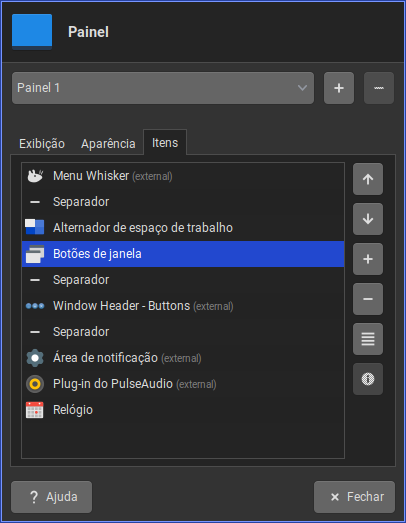
Task: Select the Relógio item
Action: pos(183,410)
